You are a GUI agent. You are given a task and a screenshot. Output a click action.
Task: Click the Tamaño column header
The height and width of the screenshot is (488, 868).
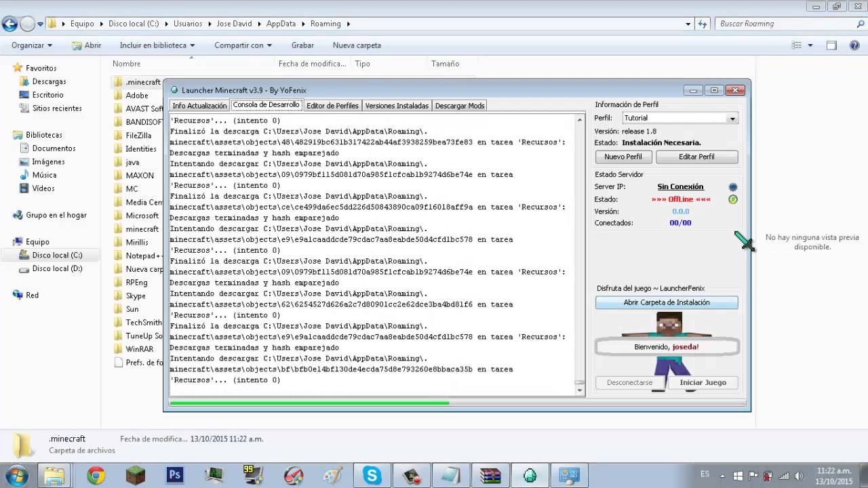[x=445, y=64]
